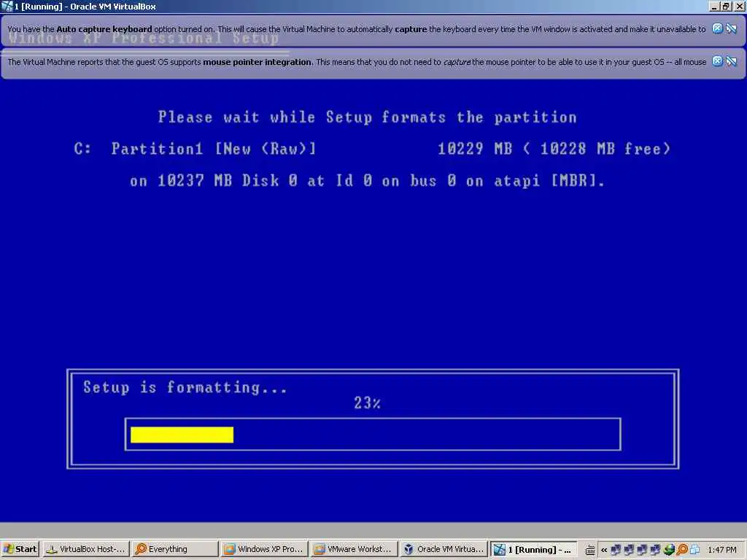This screenshot has width=747, height=560.
Task: Click the formatting progress bar
Action: (373, 435)
